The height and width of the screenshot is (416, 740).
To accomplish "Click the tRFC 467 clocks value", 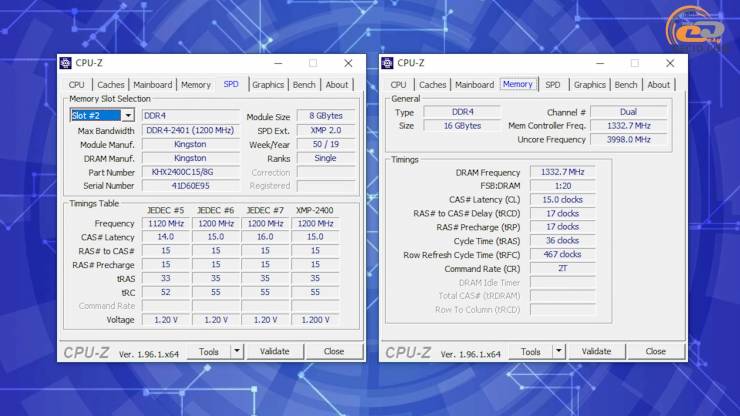I will click(563, 255).
